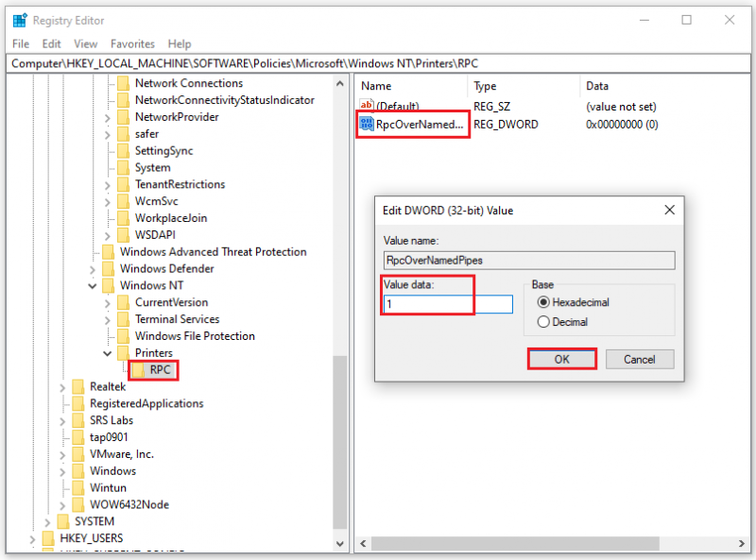Click the Wintun folder icon
Screen dimensions: 756x560
coord(77,488)
